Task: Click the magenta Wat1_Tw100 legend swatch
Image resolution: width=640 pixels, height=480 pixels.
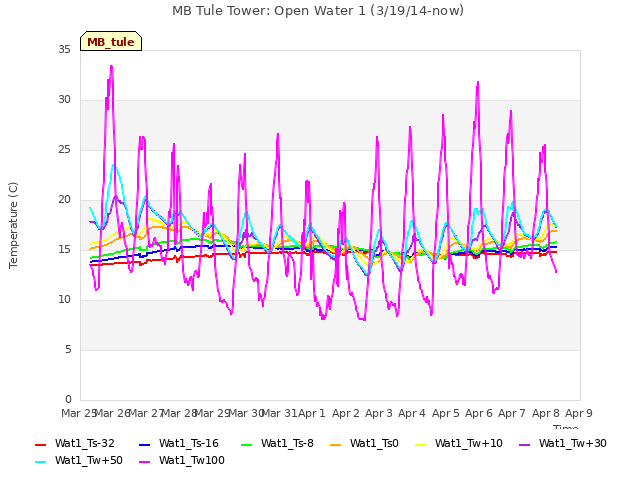Action: (x=144, y=462)
